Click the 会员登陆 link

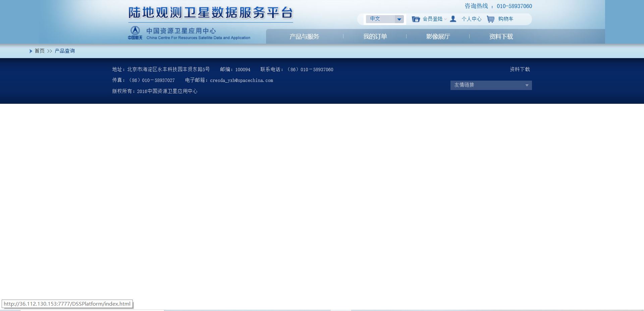click(x=432, y=19)
